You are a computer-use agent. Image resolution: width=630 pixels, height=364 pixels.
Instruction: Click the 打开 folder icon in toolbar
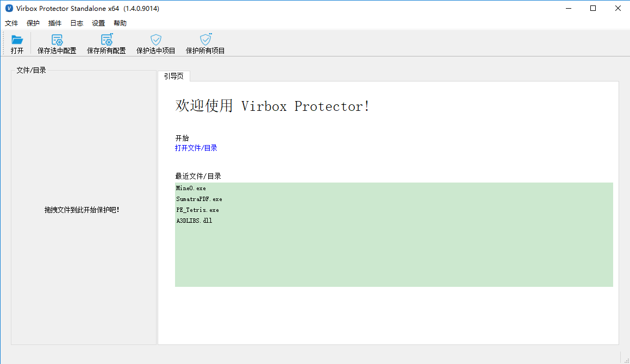click(x=17, y=39)
